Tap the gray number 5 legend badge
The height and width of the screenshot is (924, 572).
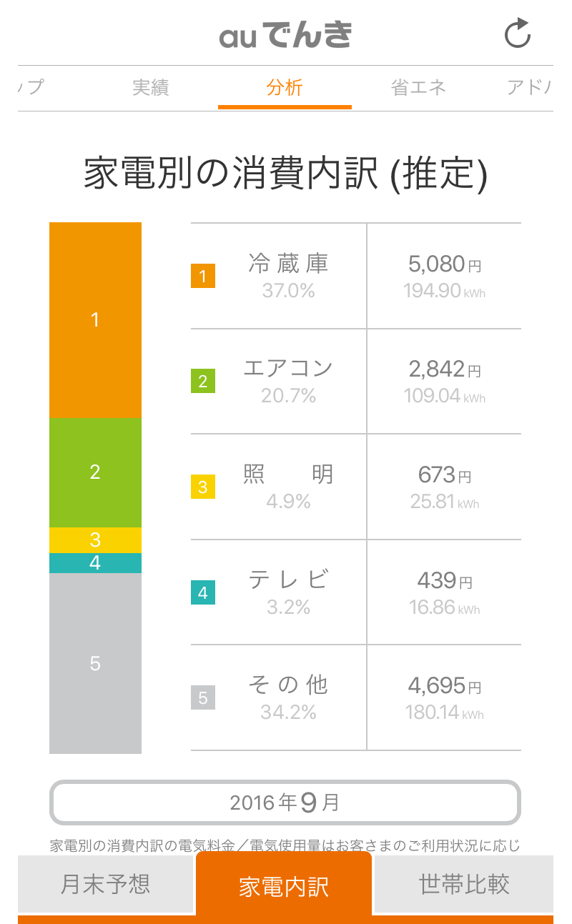[203, 697]
